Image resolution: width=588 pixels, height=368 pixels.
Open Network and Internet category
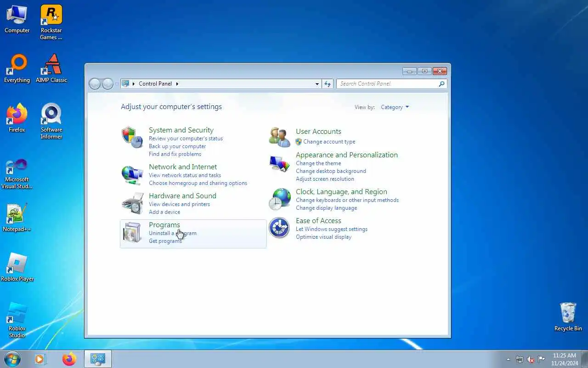[x=183, y=167]
